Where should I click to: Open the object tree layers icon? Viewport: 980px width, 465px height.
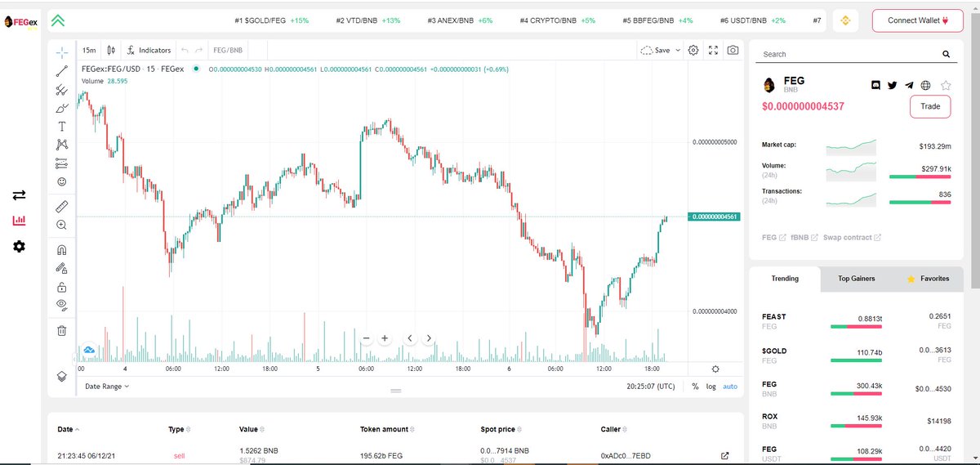(x=61, y=376)
